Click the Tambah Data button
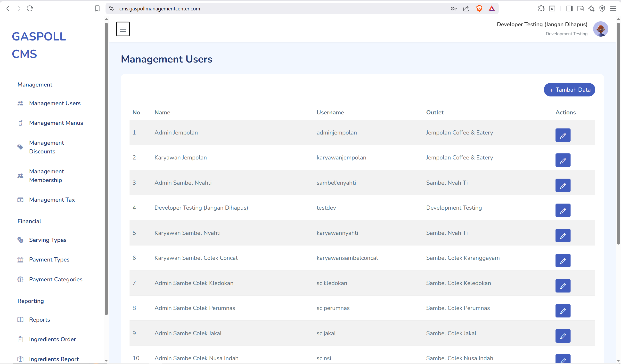 pos(569,90)
